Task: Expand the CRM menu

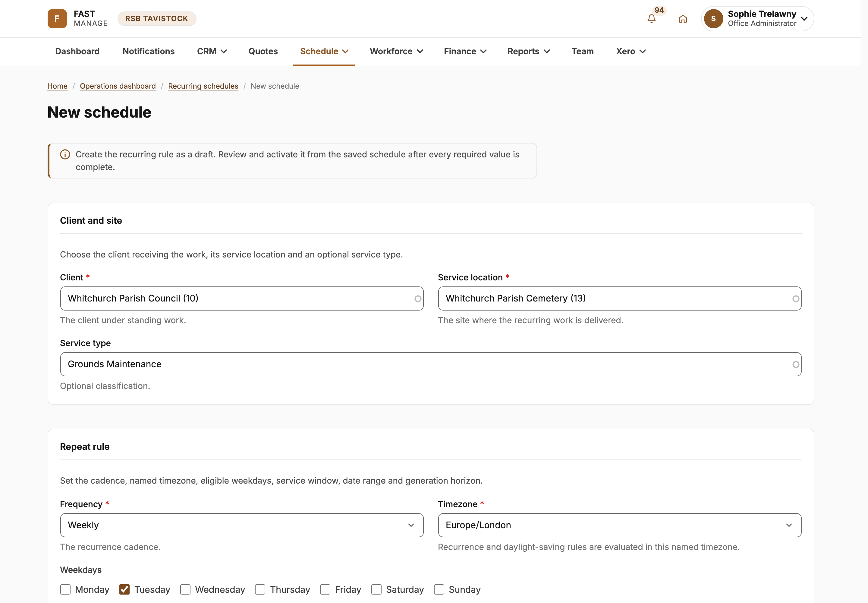Action: [212, 51]
